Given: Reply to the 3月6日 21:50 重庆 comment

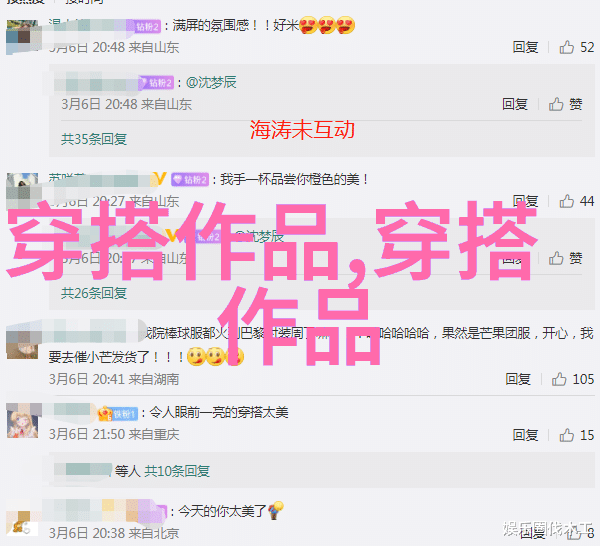Looking at the screenshot, I should [x=525, y=435].
